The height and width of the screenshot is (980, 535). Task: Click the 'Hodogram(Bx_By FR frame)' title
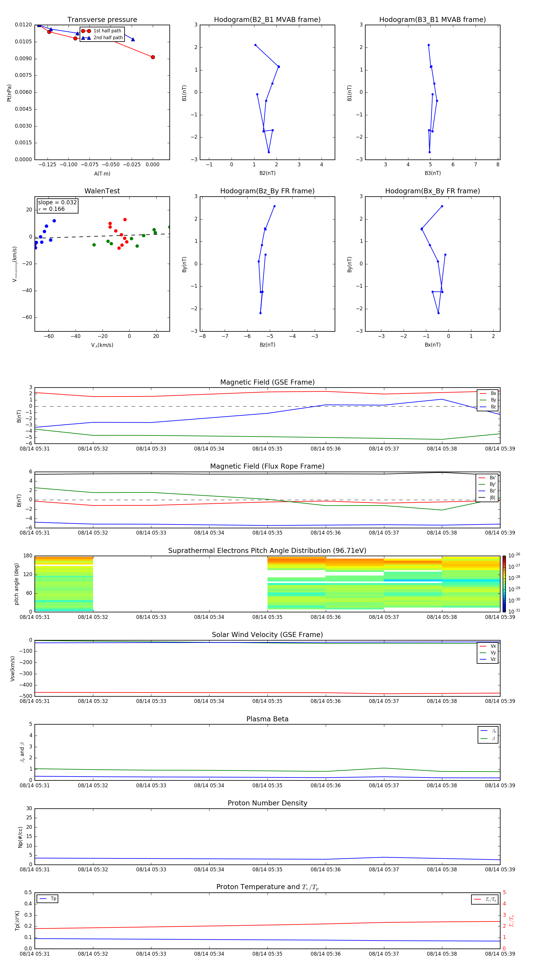click(432, 191)
